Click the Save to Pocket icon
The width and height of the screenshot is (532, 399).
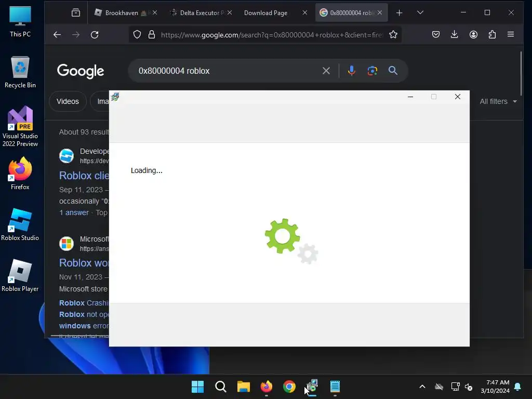tap(436, 35)
